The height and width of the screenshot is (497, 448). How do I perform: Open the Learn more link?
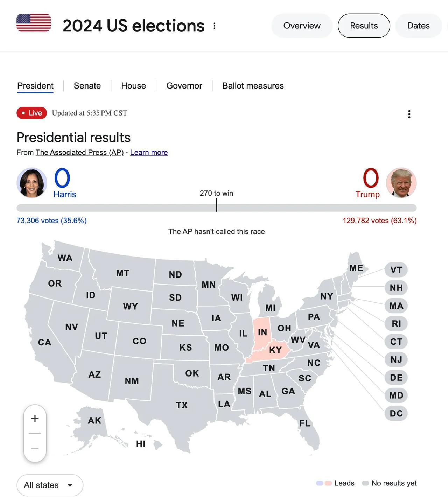[149, 153]
